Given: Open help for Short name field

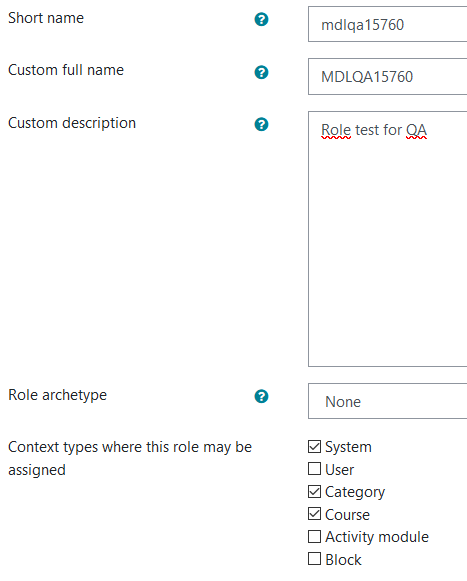Looking at the screenshot, I should (261, 19).
